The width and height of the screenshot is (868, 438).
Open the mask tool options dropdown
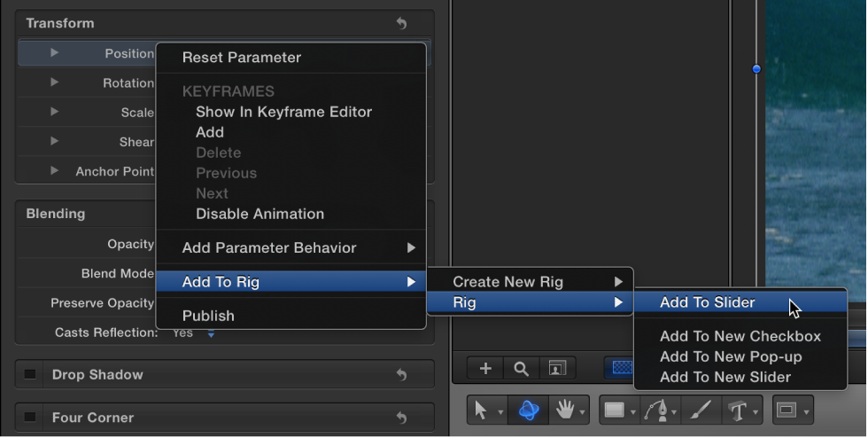[806, 412]
